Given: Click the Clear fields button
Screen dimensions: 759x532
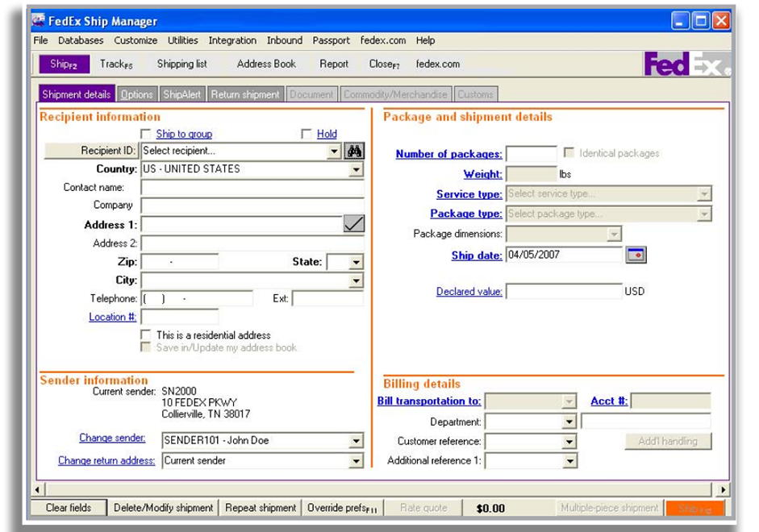Looking at the screenshot, I should pos(68,508).
